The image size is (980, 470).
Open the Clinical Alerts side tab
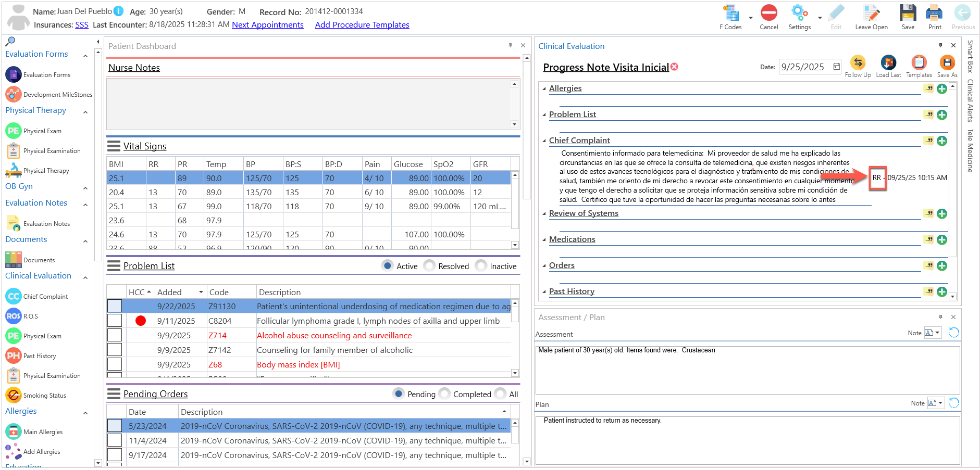click(970, 100)
